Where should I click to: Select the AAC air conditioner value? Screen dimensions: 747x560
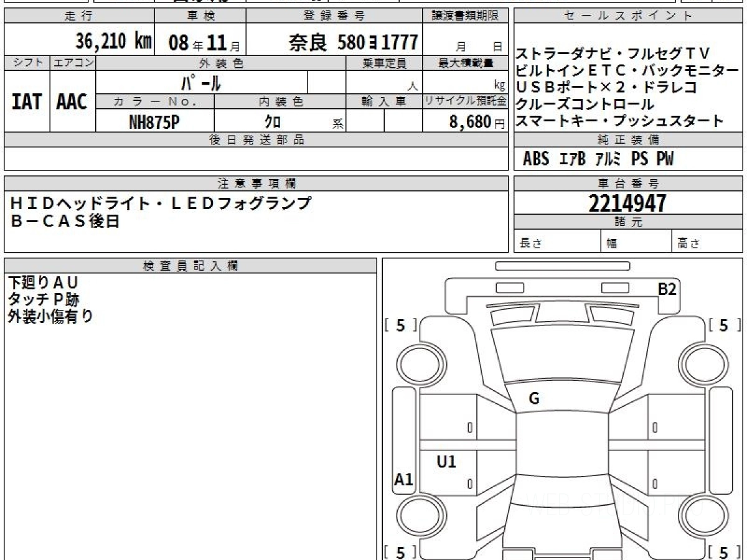tap(72, 101)
